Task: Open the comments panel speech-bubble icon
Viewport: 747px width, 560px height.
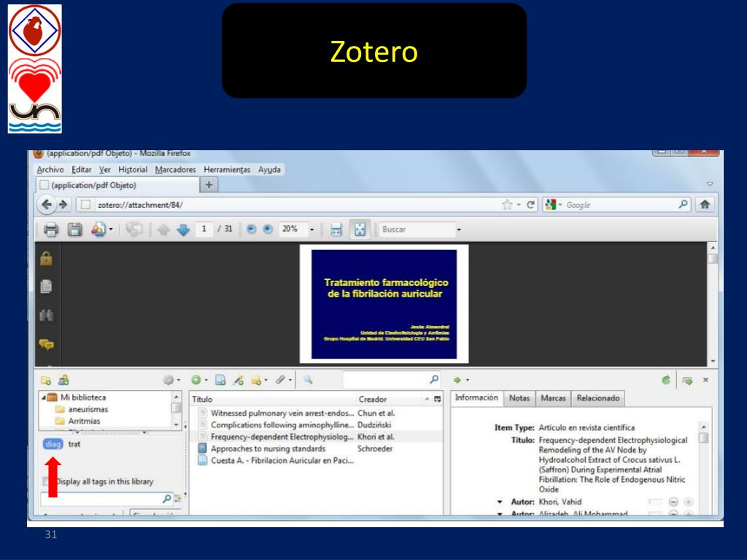Action: (x=46, y=344)
